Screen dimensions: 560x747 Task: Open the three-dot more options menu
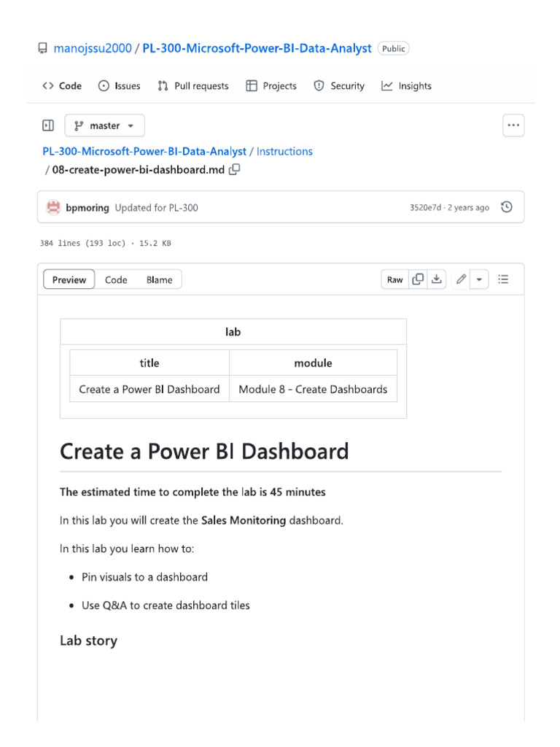(x=513, y=125)
